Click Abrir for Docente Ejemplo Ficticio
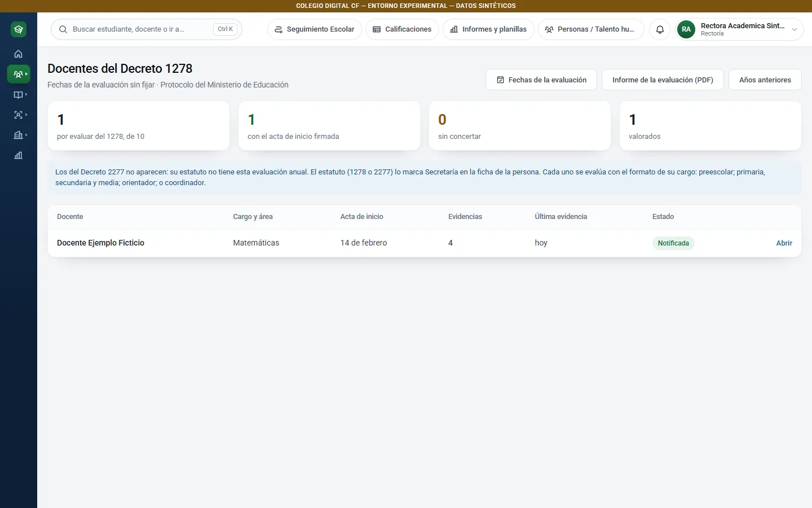812x508 pixels. coord(784,243)
